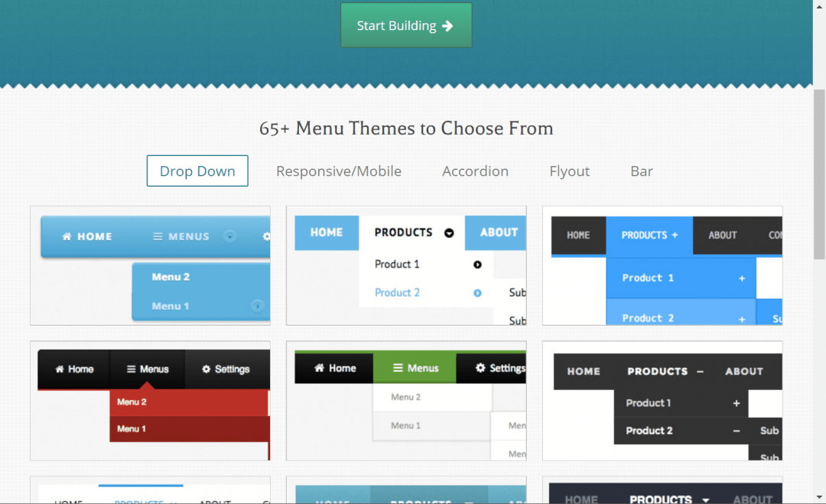The width and height of the screenshot is (826, 504).
Task: Show the Flyout menu themes
Action: [x=569, y=171]
